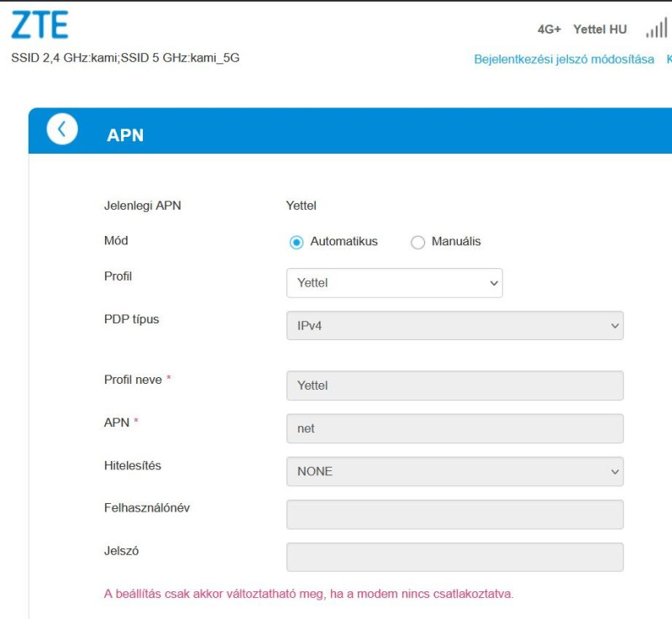This screenshot has height=619, width=672.
Task: Click the Manuális option label
Action: click(x=456, y=241)
